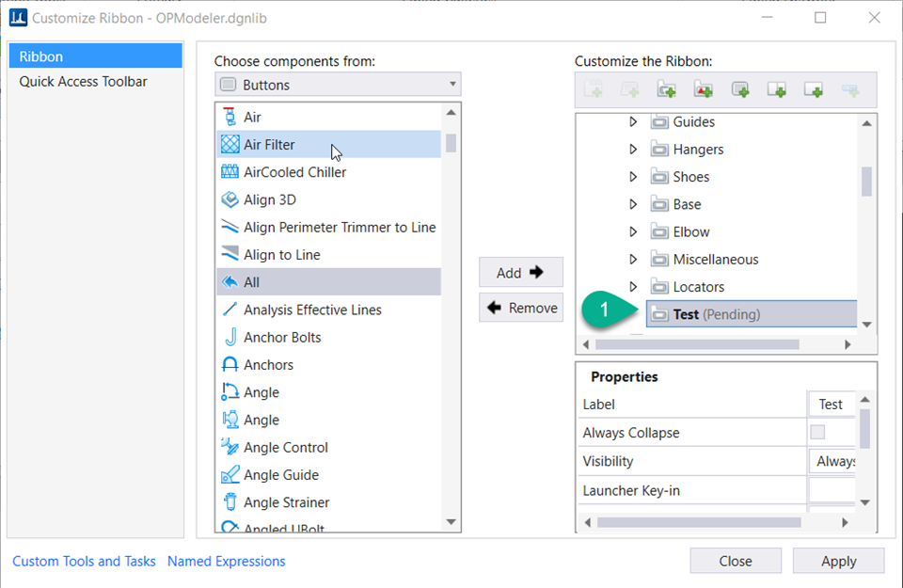
Task: Click the Align to Line icon
Action: click(x=230, y=254)
